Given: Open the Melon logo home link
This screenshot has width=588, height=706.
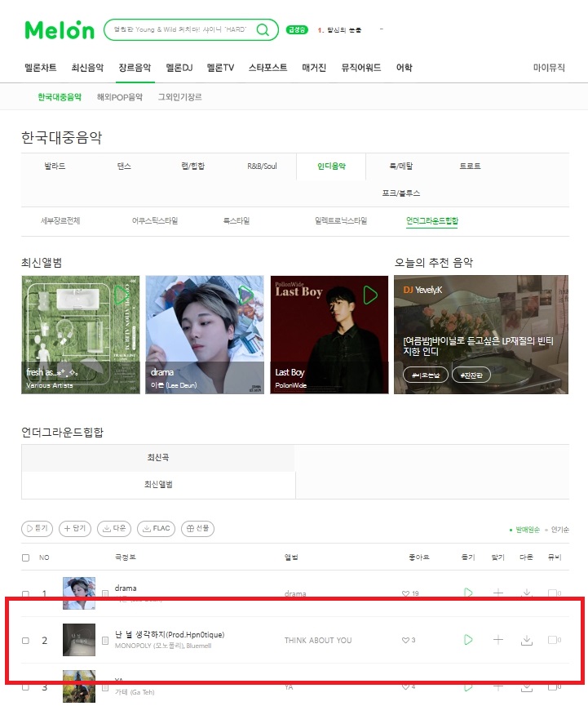Looking at the screenshot, I should [60, 30].
